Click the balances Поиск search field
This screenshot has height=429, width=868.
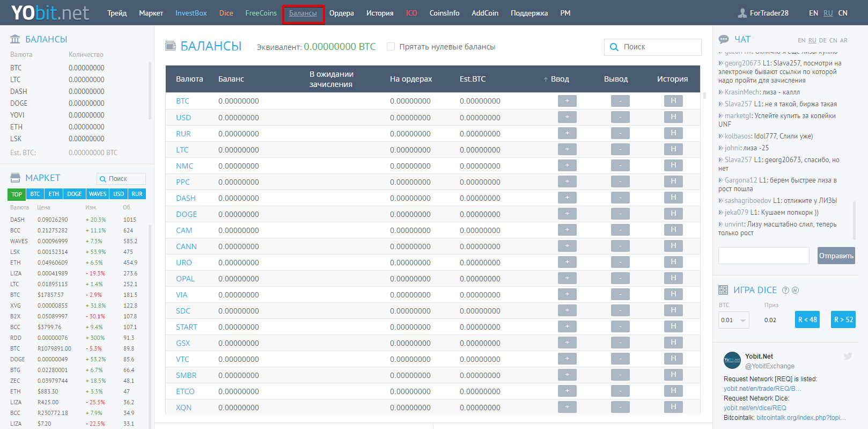653,47
